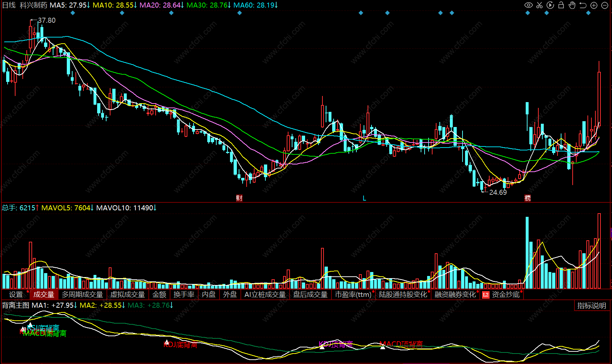Select the green MA3: +28.76 legend
Viewport: 612px width, 364px height.
(x=151, y=305)
